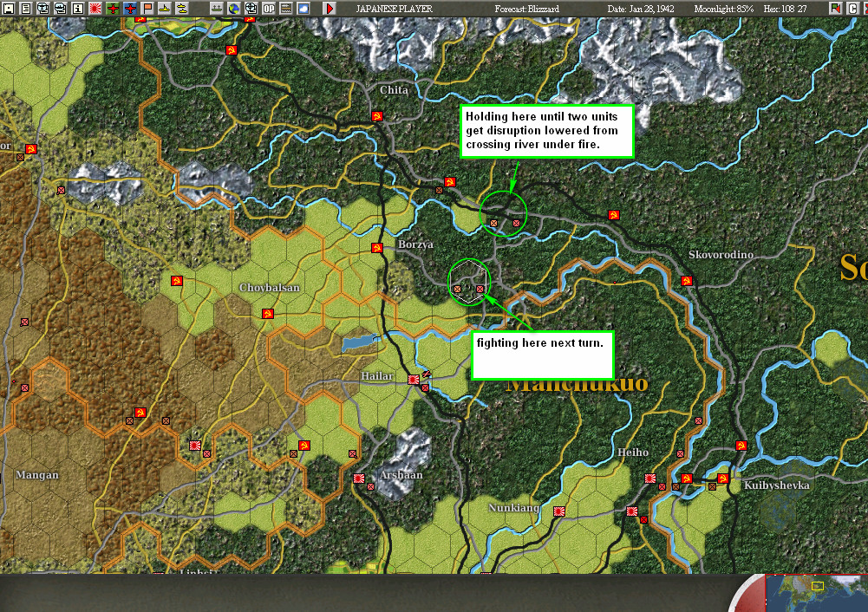
Task: Select the Soviet base flag at Choybalsan
Action: click(268, 314)
